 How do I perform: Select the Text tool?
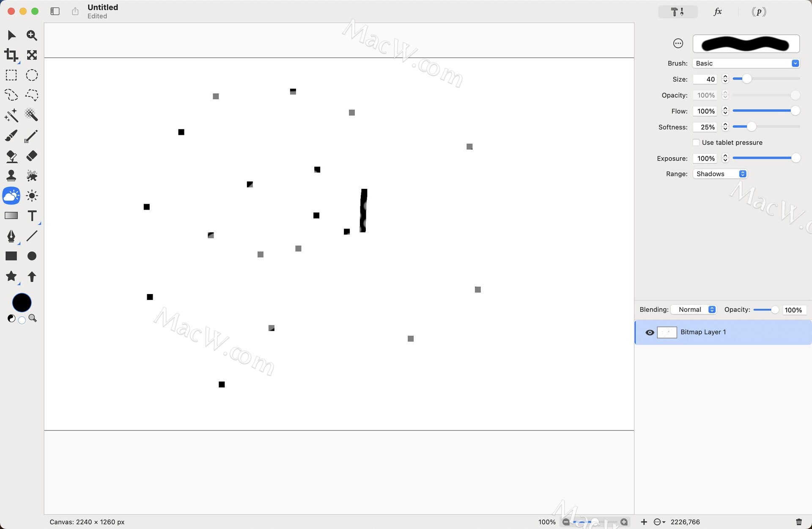point(32,216)
